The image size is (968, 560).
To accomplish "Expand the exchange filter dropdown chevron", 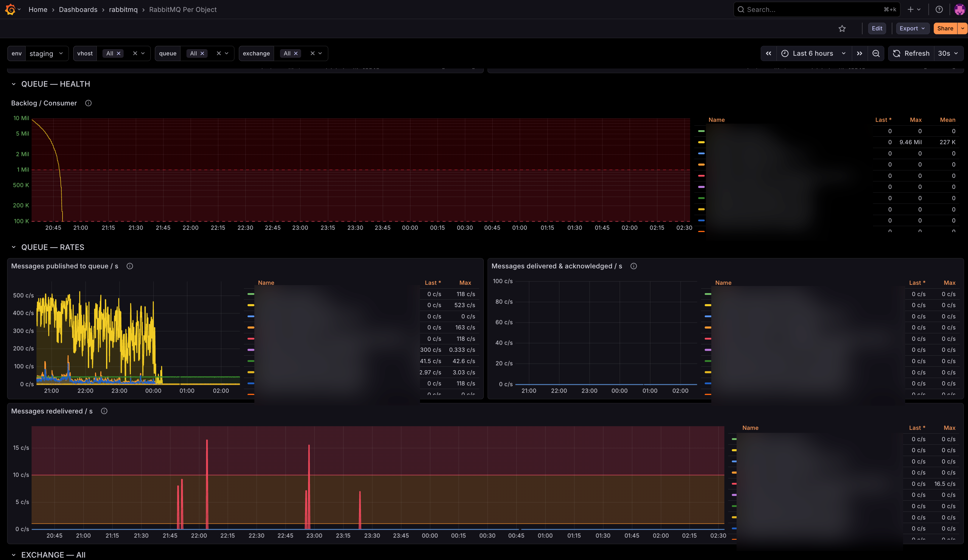I will click(320, 53).
